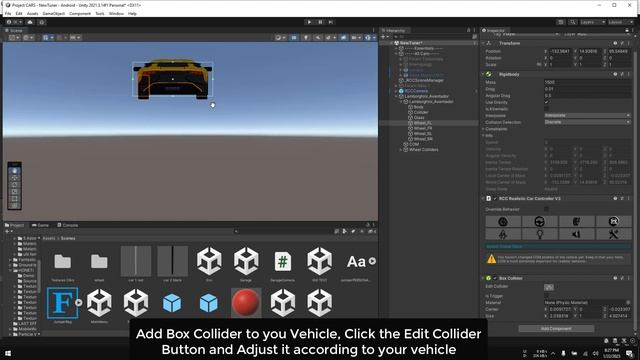Viewport: 640px width, 360px height.
Task: Open the Component menu
Action: pyautogui.click(x=80, y=13)
